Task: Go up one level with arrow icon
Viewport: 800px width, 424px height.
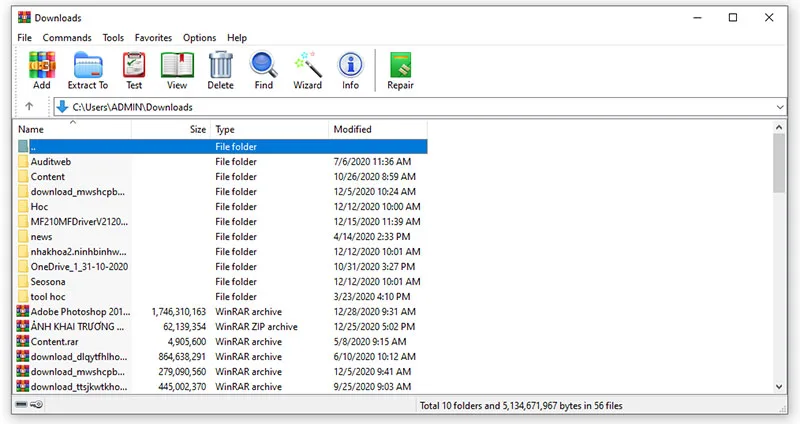Action: point(29,107)
